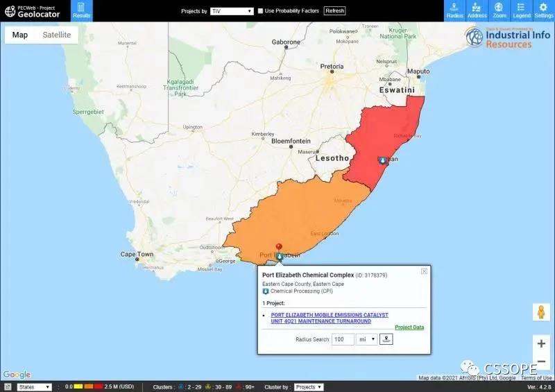
Task: Click the plant marker icon near Durban
Action: click(x=381, y=160)
